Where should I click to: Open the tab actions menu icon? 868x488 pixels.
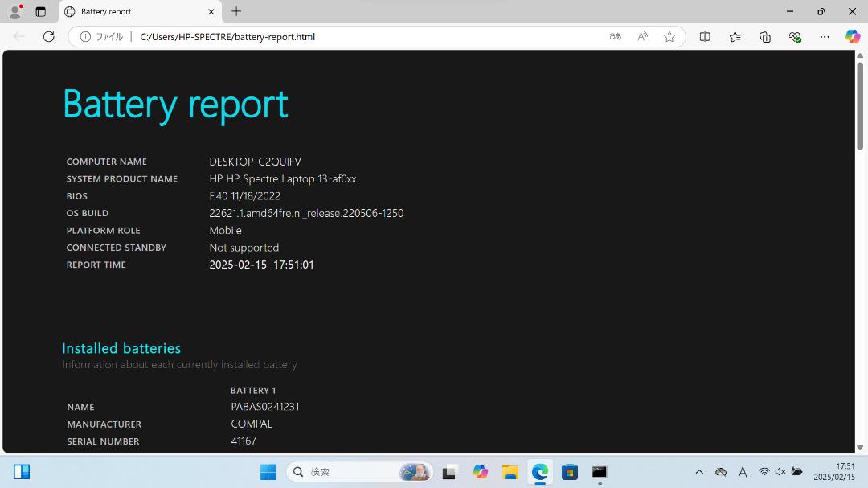pos(40,11)
